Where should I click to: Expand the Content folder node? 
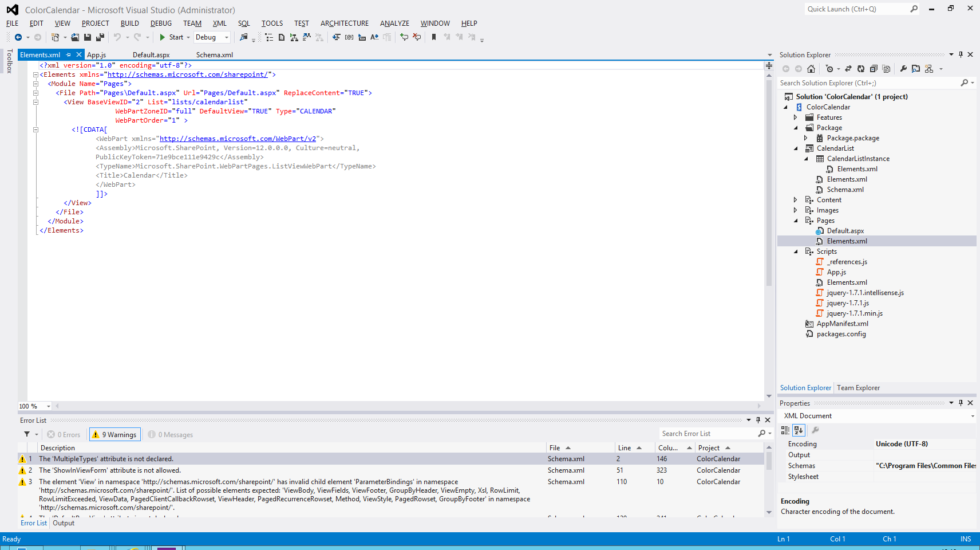pyautogui.click(x=795, y=200)
